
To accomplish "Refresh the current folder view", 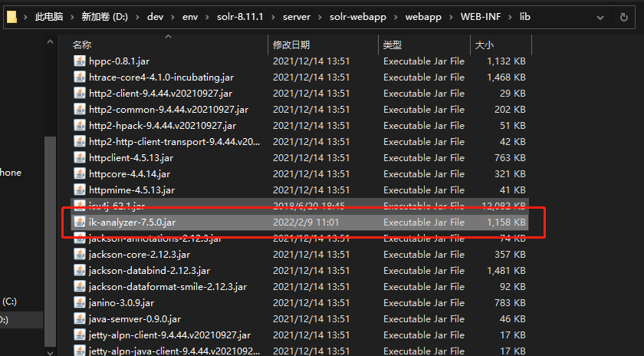I will pos(623,18).
